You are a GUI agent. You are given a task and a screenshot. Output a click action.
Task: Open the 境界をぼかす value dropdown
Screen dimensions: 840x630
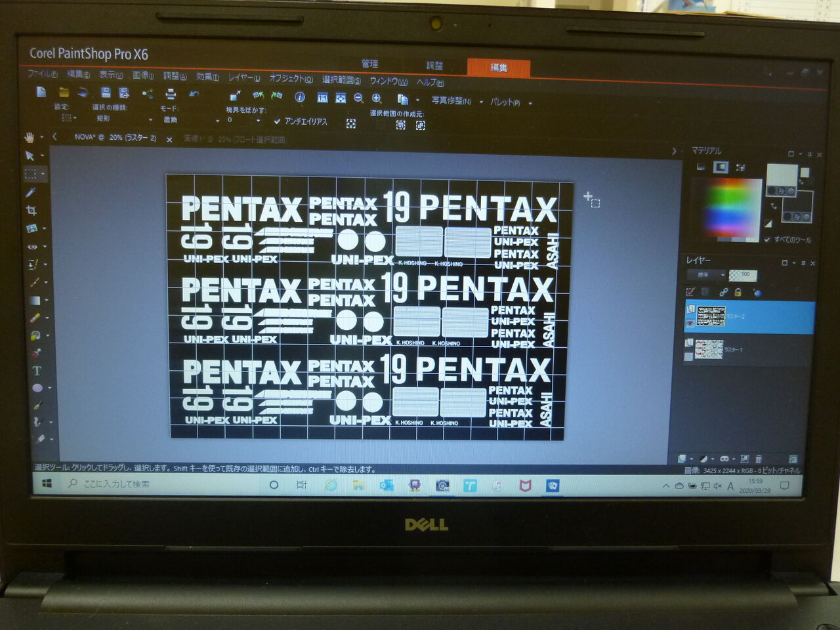click(x=258, y=121)
